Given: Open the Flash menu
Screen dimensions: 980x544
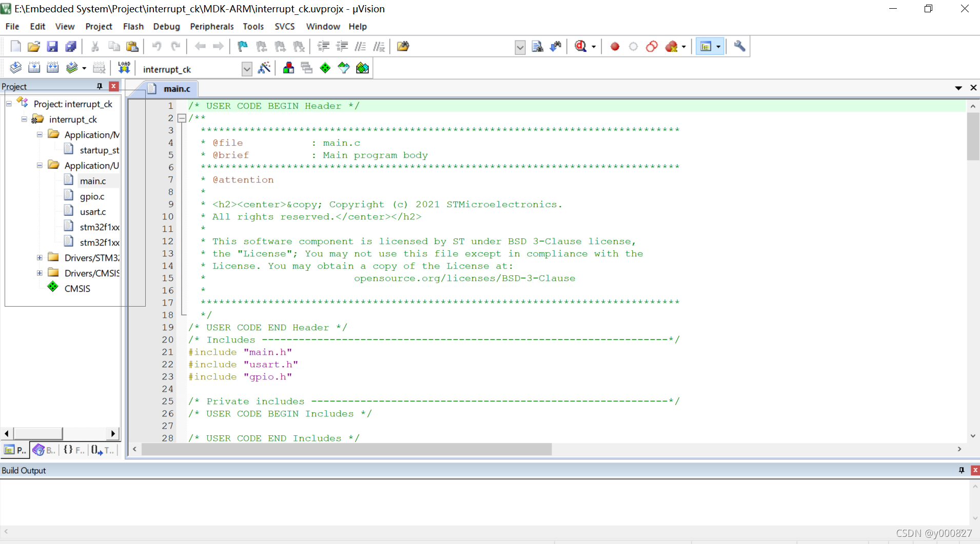Looking at the screenshot, I should click(x=133, y=26).
